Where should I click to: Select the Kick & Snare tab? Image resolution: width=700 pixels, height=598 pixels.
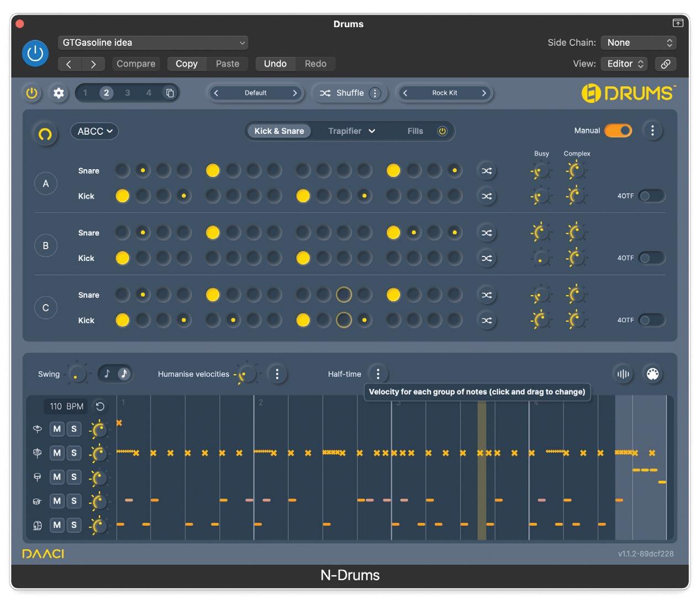(279, 131)
